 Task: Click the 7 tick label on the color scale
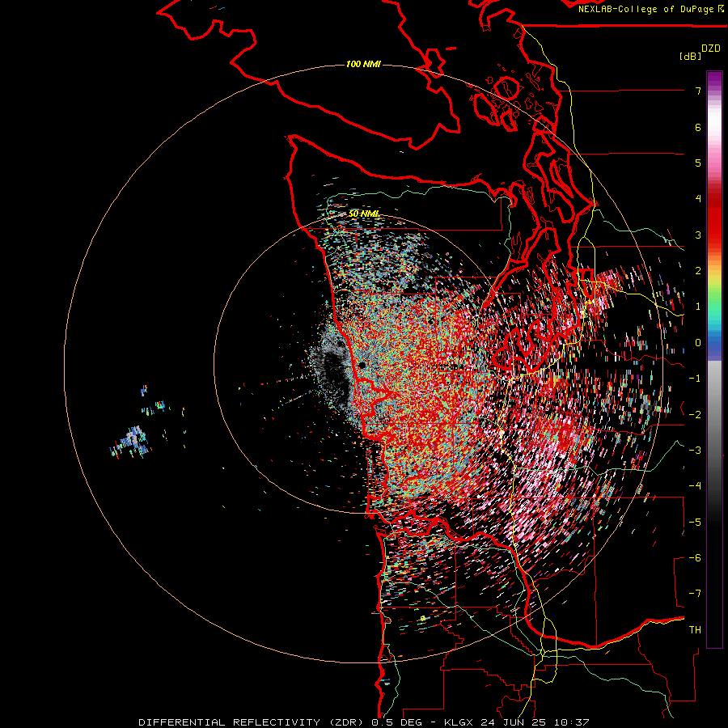click(698, 91)
